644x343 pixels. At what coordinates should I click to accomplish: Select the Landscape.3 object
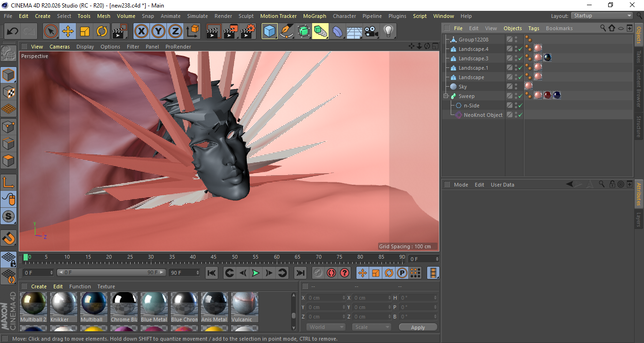click(473, 58)
